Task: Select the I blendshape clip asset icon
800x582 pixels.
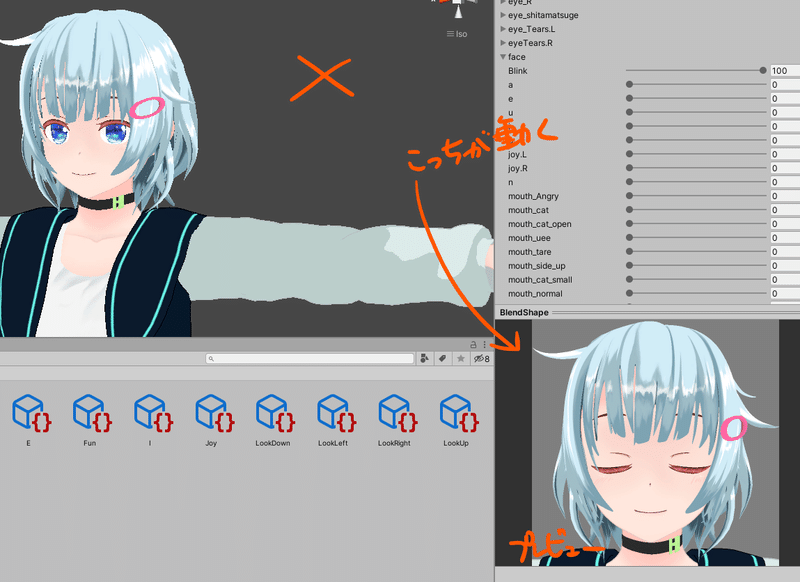Action: pyautogui.click(x=154, y=413)
